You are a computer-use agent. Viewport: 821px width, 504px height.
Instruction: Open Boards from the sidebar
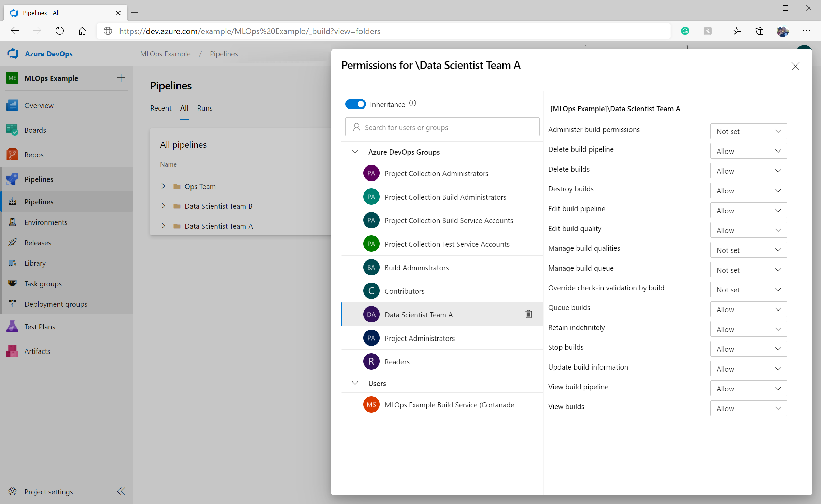point(67,130)
